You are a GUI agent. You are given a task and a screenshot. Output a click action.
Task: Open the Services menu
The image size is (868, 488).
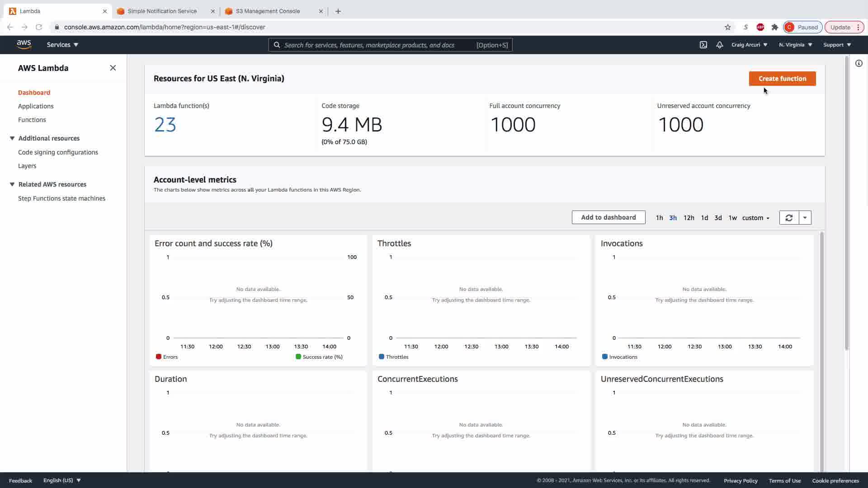pyautogui.click(x=62, y=45)
